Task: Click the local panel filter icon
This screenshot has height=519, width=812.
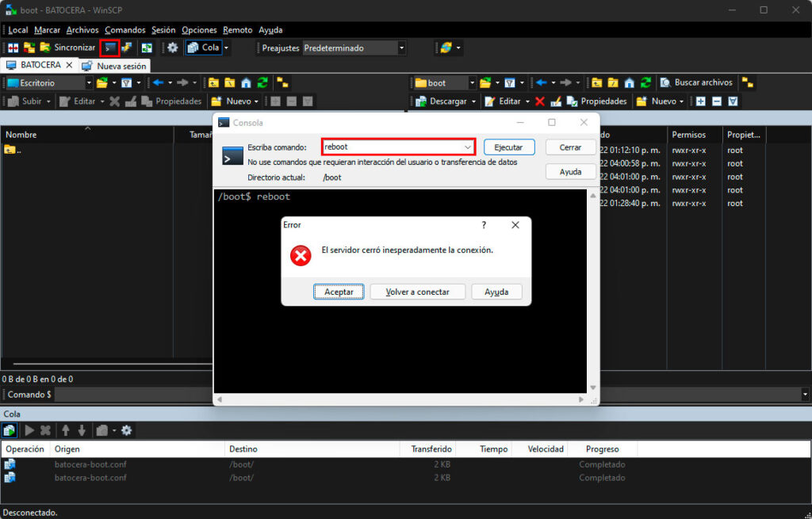Action: pos(126,82)
